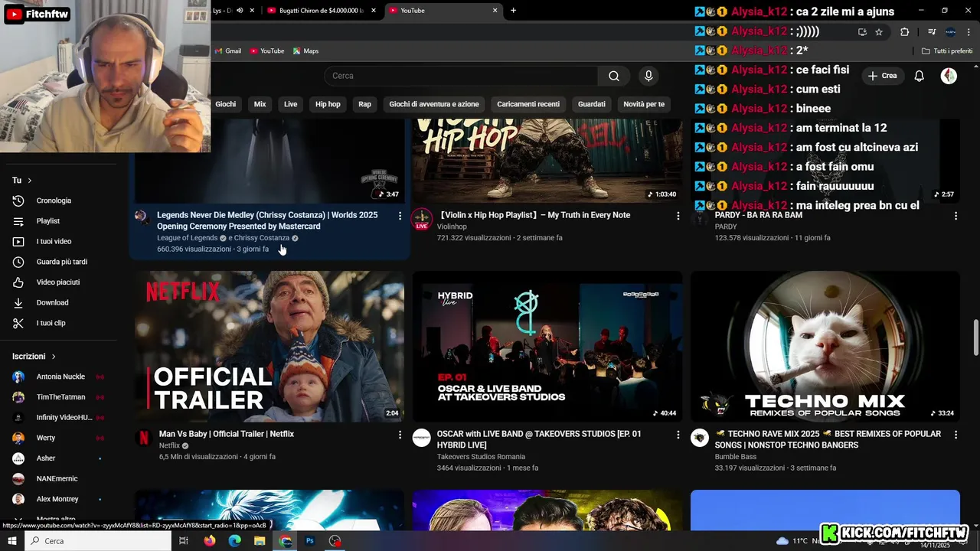The image size is (980, 551).
Task: Open Bumble Bass channel avatar
Action: click(x=699, y=438)
